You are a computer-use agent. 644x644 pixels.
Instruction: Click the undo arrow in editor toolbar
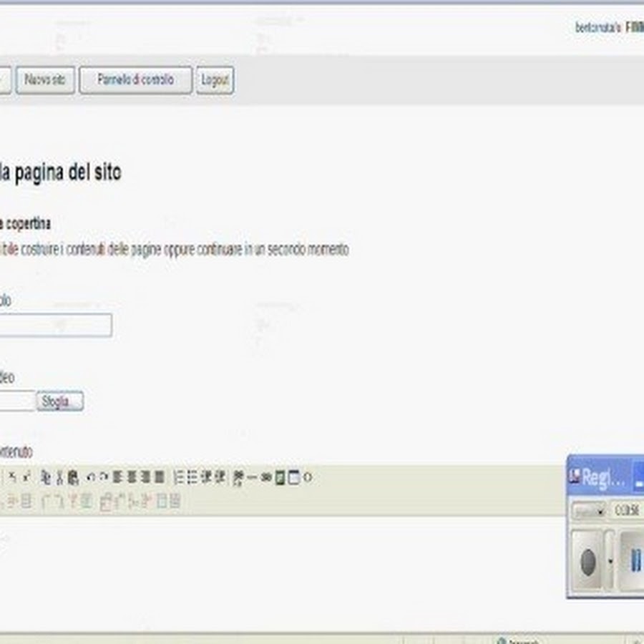[x=90, y=478]
